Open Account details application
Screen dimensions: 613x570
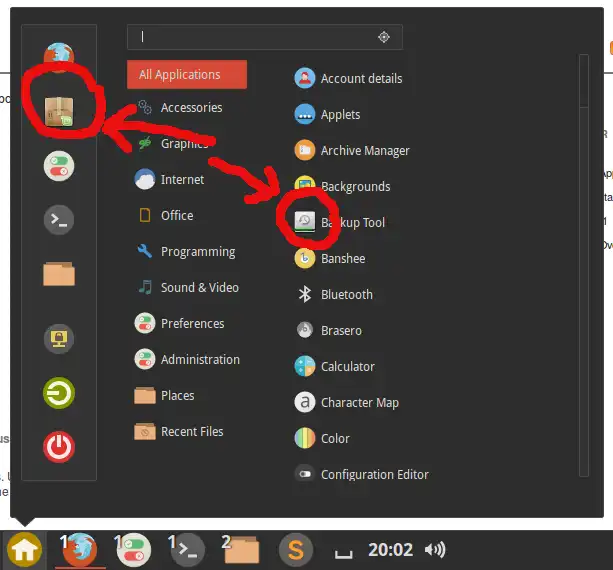pos(348,79)
